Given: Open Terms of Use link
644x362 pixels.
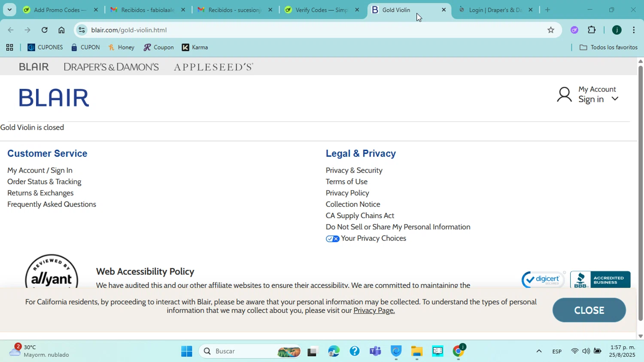Looking at the screenshot, I should pyautogui.click(x=346, y=182).
